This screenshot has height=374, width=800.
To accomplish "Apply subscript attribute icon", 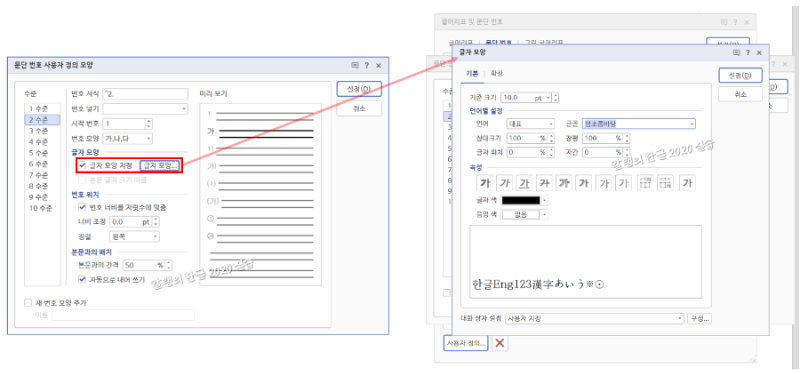I will 666,183.
